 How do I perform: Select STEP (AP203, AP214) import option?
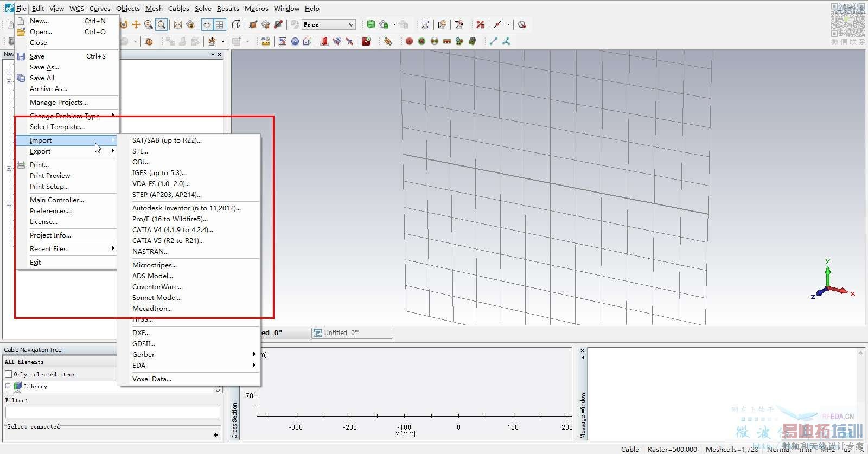[x=167, y=195]
